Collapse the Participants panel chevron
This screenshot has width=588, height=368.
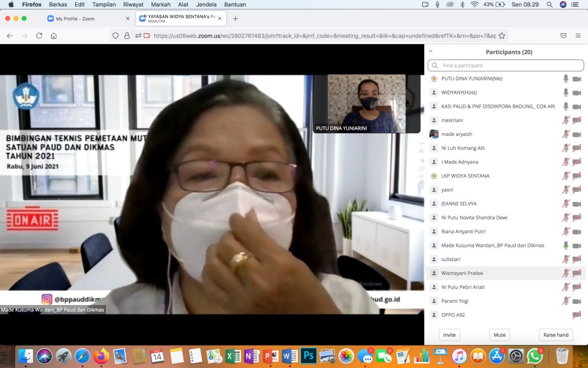pyautogui.click(x=431, y=52)
